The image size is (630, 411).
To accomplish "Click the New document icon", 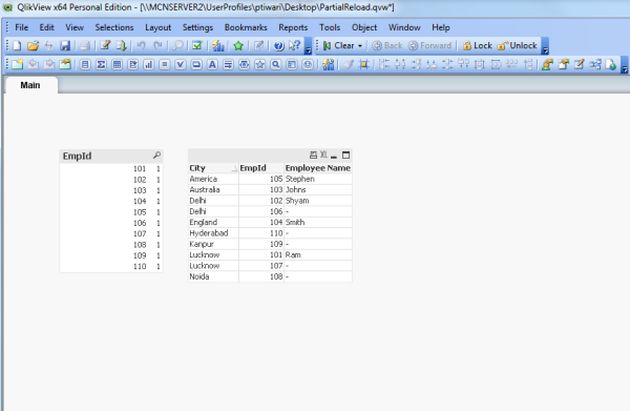I will 16,45.
